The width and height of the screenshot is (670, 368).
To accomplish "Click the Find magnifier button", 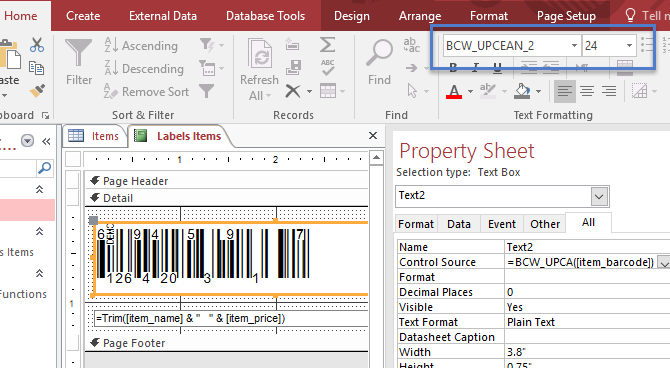I will [x=379, y=62].
